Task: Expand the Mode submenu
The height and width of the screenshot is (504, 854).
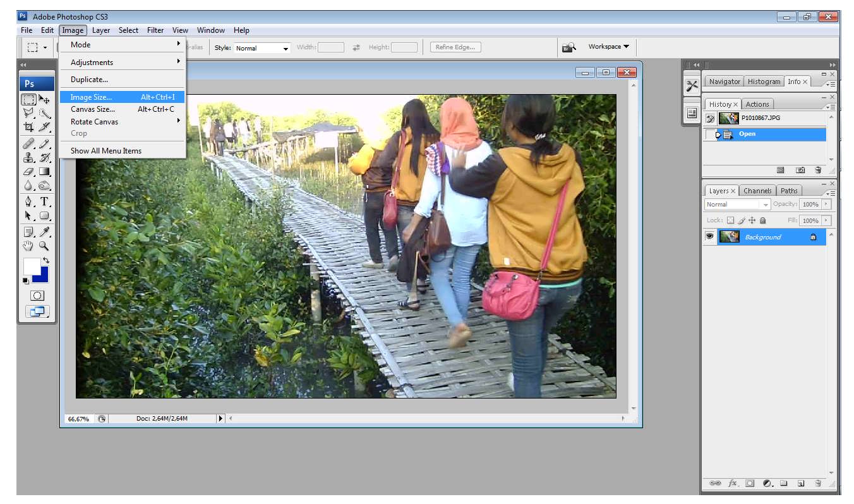Action: 122,45
